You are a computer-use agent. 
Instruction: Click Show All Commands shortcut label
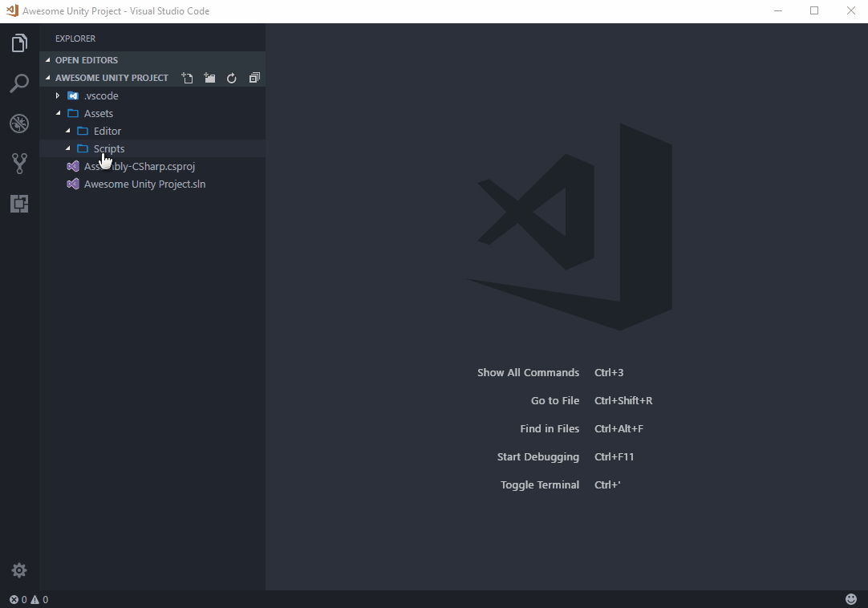pyautogui.click(x=528, y=373)
